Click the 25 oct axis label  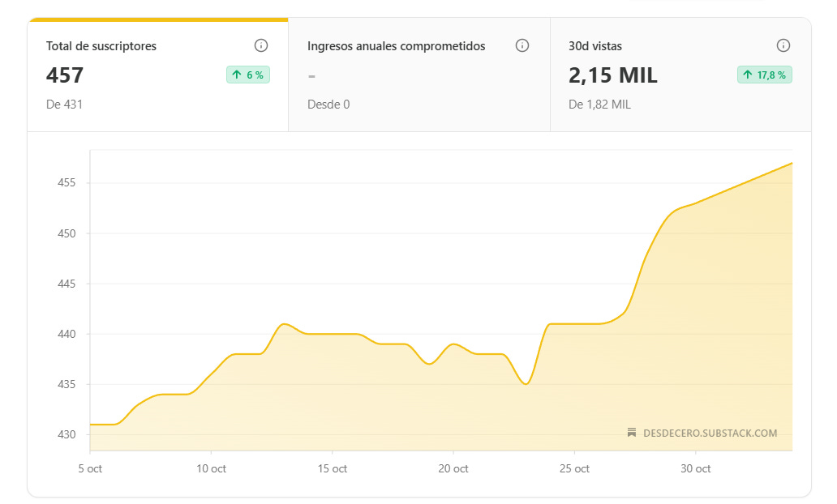tap(574, 469)
